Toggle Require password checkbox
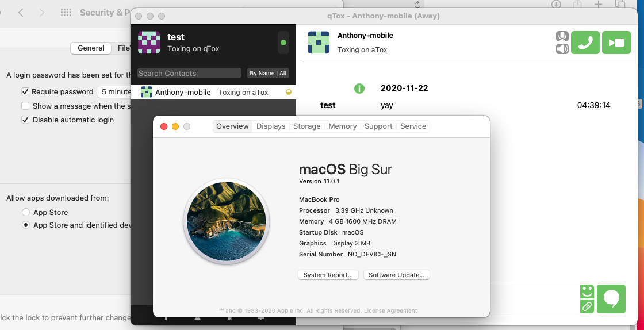 [x=25, y=92]
